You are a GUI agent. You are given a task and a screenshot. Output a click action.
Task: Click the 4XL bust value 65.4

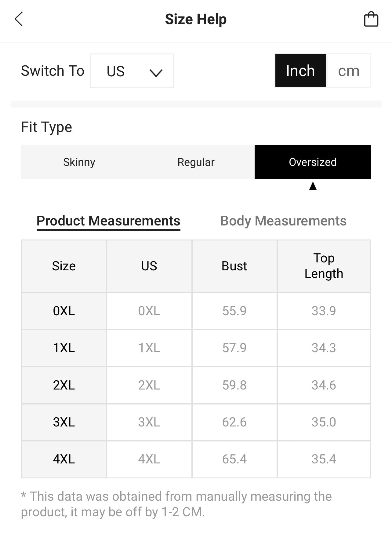(234, 459)
